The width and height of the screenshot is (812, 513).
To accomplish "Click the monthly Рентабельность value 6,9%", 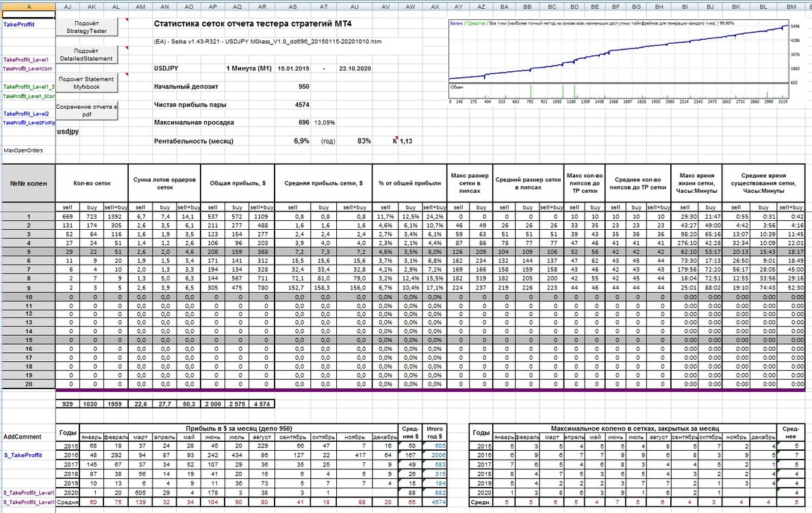I will [x=301, y=141].
